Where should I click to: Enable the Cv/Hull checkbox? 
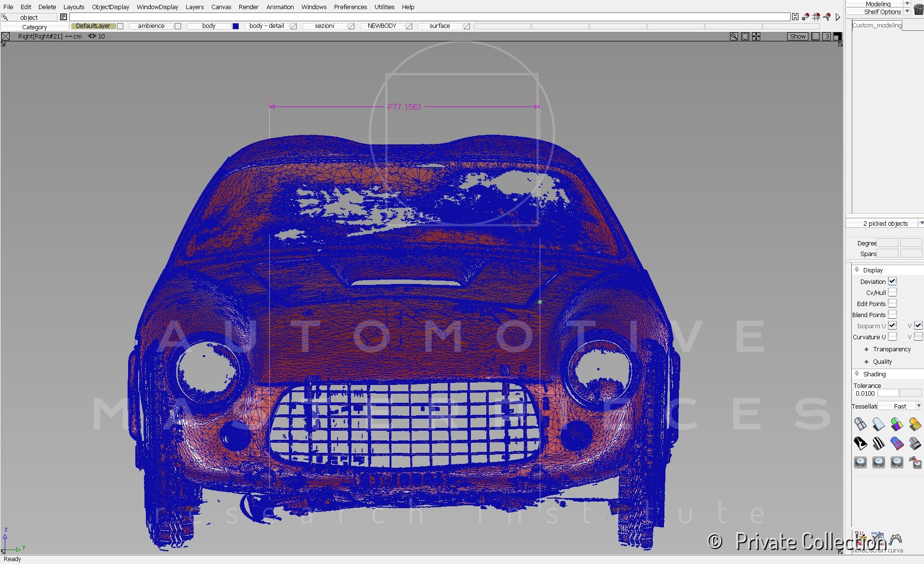[892, 293]
